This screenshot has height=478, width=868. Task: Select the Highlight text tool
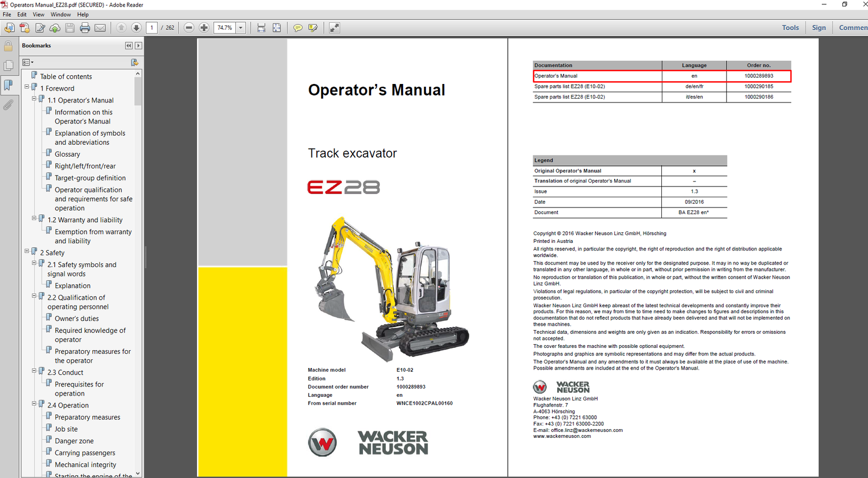pyautogui.click(x=313, y=28)
